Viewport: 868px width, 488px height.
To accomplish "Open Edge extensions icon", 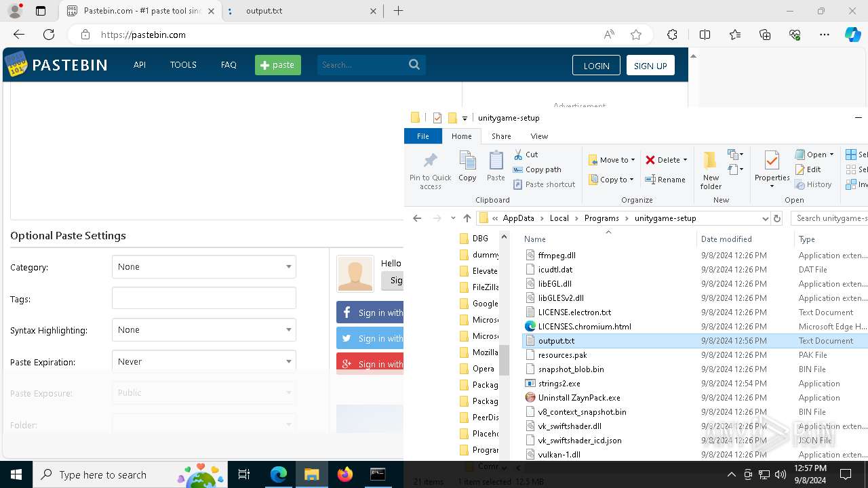I will pos(672,35).
